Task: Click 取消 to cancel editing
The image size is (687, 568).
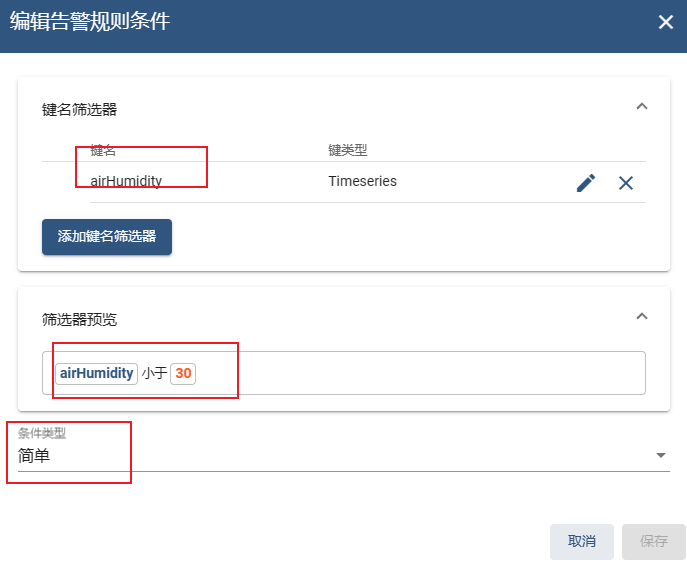Action: coord(581,542)
